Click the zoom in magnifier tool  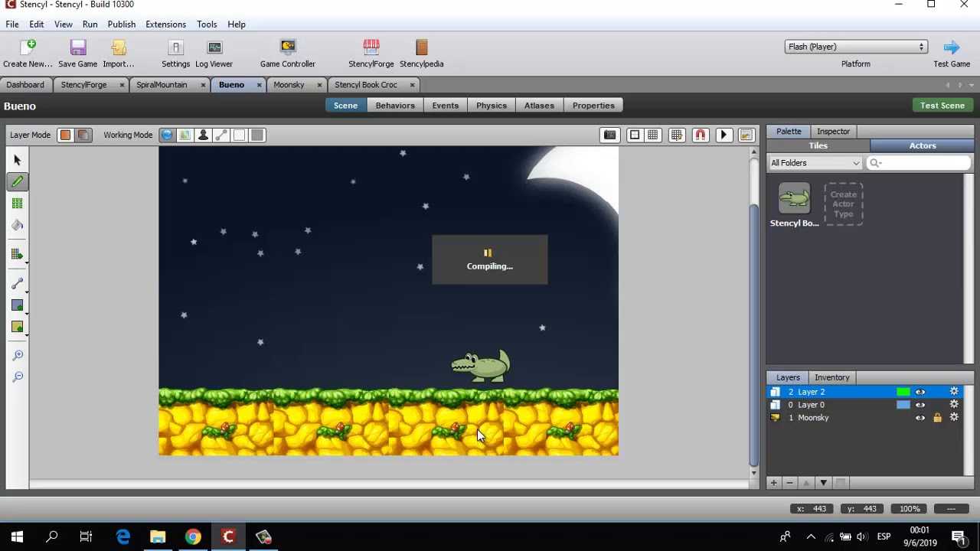click(x=18, y=355)
